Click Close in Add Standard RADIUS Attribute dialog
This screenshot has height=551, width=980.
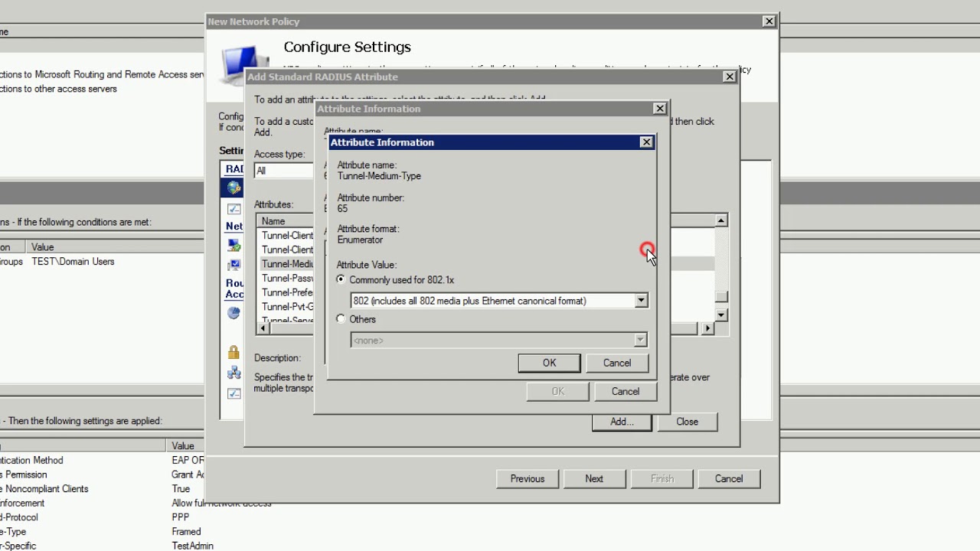[687, 422]
